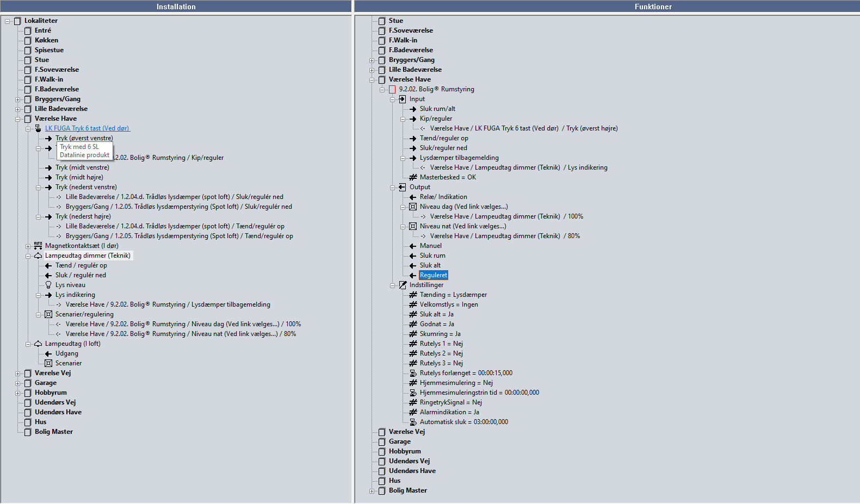Screen dimensions: 860x504
Task: Click the red Bolig Rumstyring function icon
Action: (x=392, y=89)
